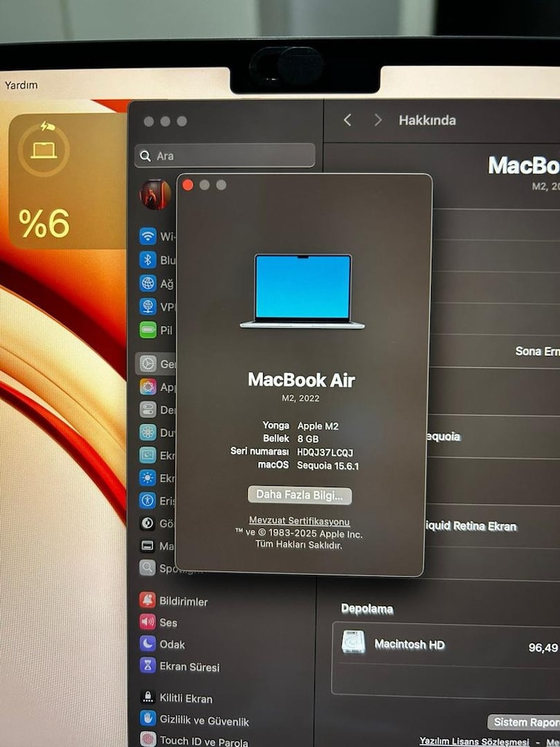Screen dimensions: 560x747
Task: Click the MacBook Air laptop image
Action: point(303,292)
